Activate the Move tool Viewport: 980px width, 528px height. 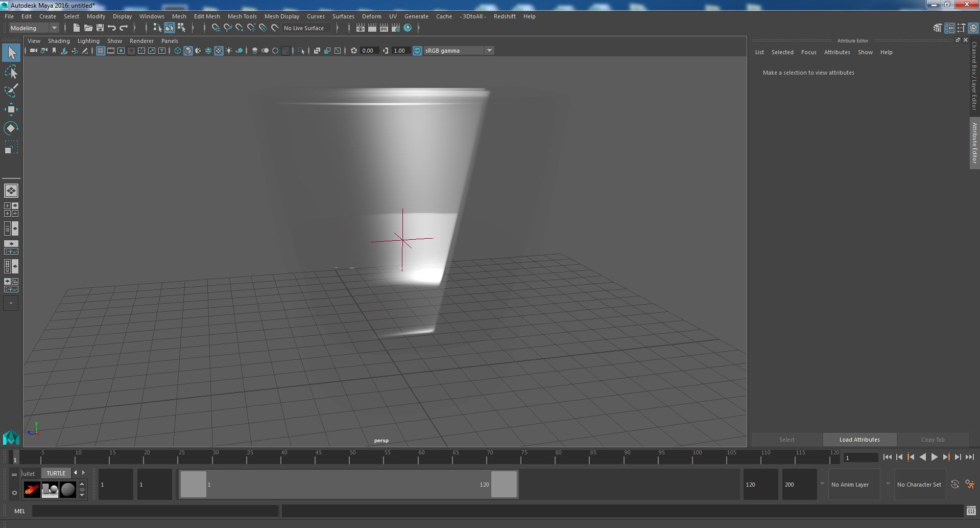[x=11, y=109]
